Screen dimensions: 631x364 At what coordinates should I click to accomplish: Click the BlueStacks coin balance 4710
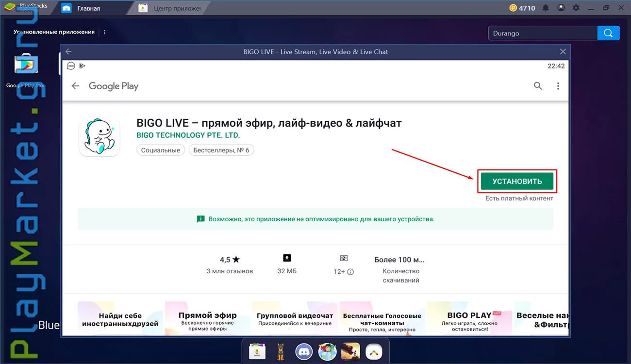click(x=522, y=8)
